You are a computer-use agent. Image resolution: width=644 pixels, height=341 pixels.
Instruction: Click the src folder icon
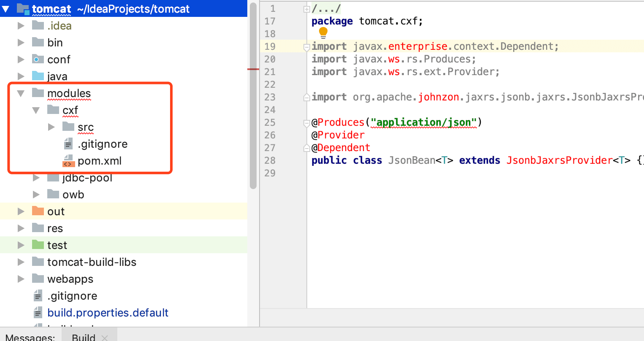68,127
